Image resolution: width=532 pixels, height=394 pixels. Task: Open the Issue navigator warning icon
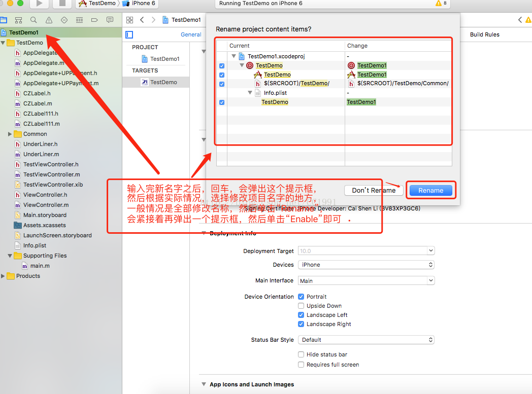(49, 20)
